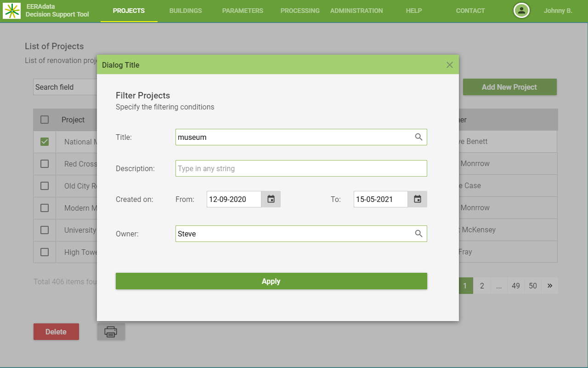
Task: Click the printer icon button
Action: (x=111, y=332)
